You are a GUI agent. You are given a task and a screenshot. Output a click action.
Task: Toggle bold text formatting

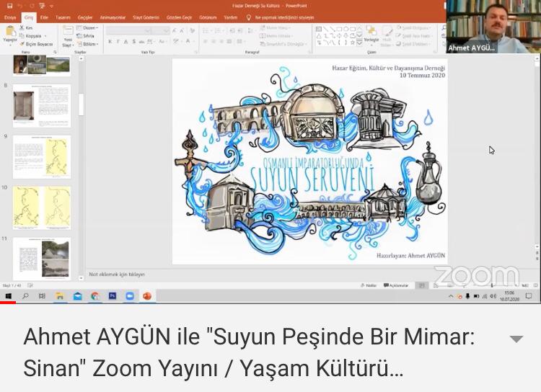pyautogui.click(x=110, y=42)
